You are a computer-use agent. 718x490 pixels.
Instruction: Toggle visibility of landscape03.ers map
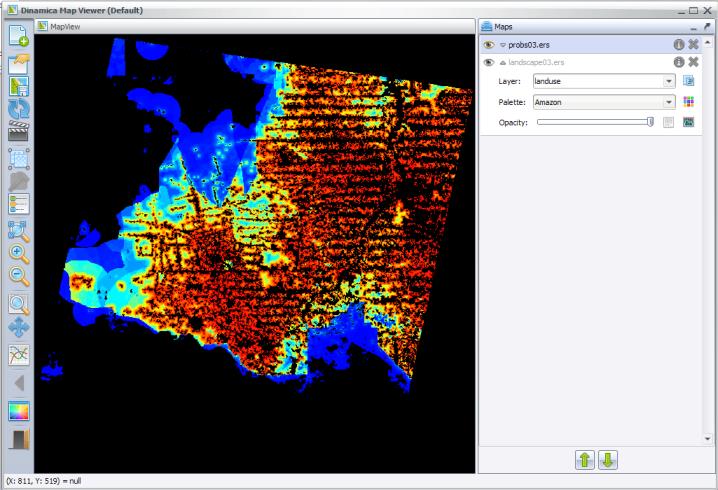click(x=489, y=62)
